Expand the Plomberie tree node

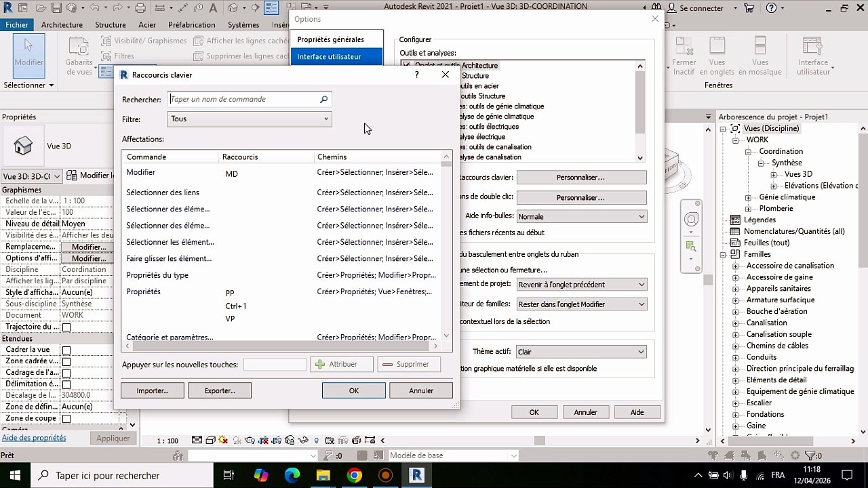[749, 209]
